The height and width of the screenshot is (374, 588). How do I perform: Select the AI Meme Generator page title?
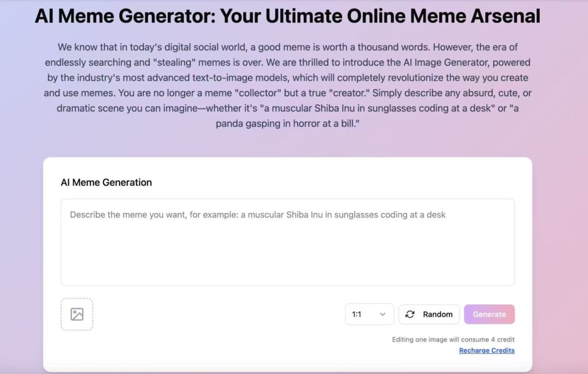tap(288, 16)
